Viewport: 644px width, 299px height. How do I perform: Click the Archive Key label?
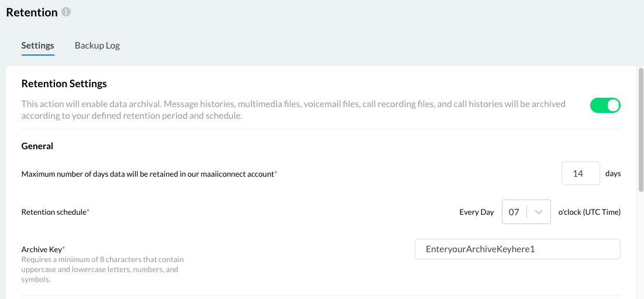coord(42,249)
